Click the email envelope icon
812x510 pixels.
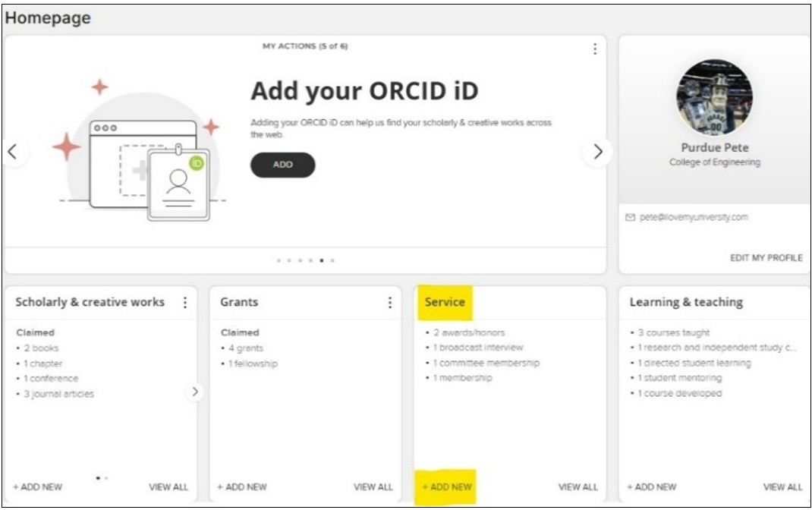pos(630,218)
